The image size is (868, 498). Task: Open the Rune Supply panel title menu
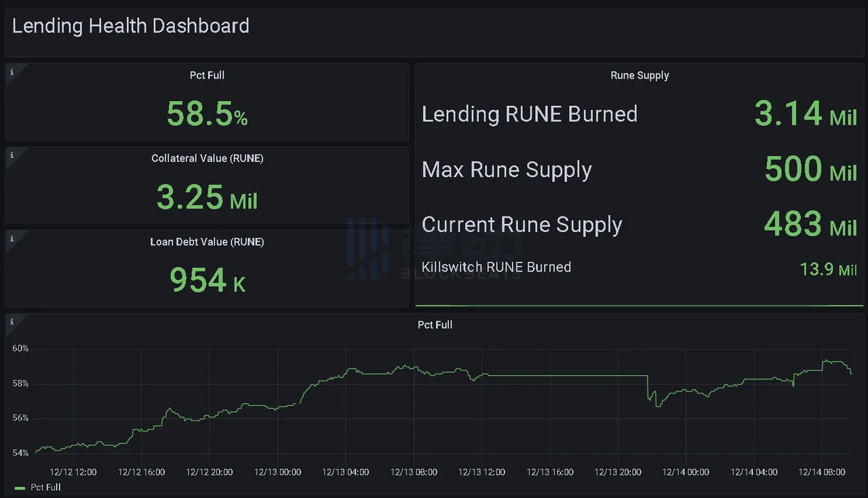coord(639,75)
